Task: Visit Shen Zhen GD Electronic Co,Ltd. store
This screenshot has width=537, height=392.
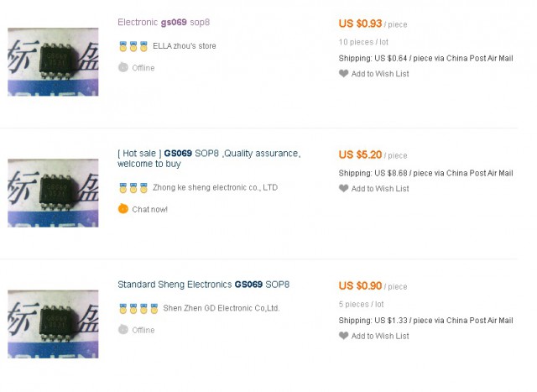Action: [x=222, y=308]
